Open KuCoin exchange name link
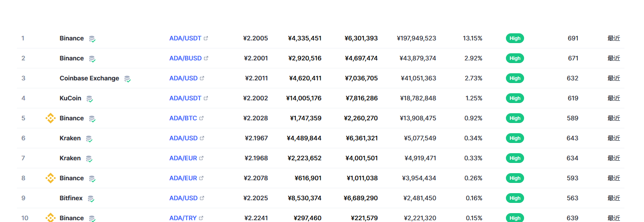Image resolution: width=644 pixels, height=222 pixels. (x=71, y=98)
